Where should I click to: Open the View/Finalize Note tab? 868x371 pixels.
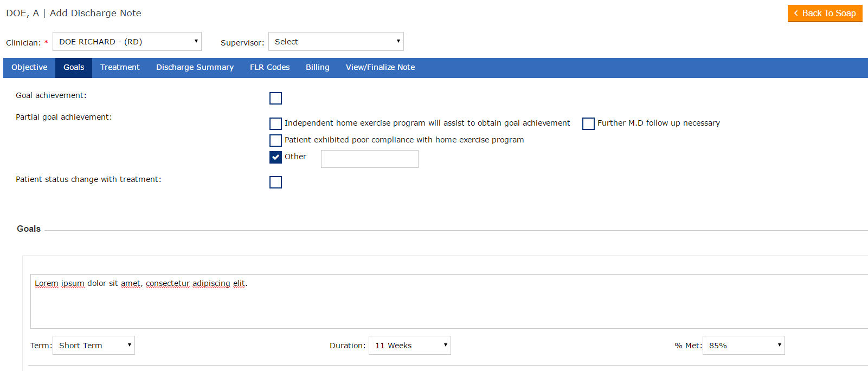[380, 68]
